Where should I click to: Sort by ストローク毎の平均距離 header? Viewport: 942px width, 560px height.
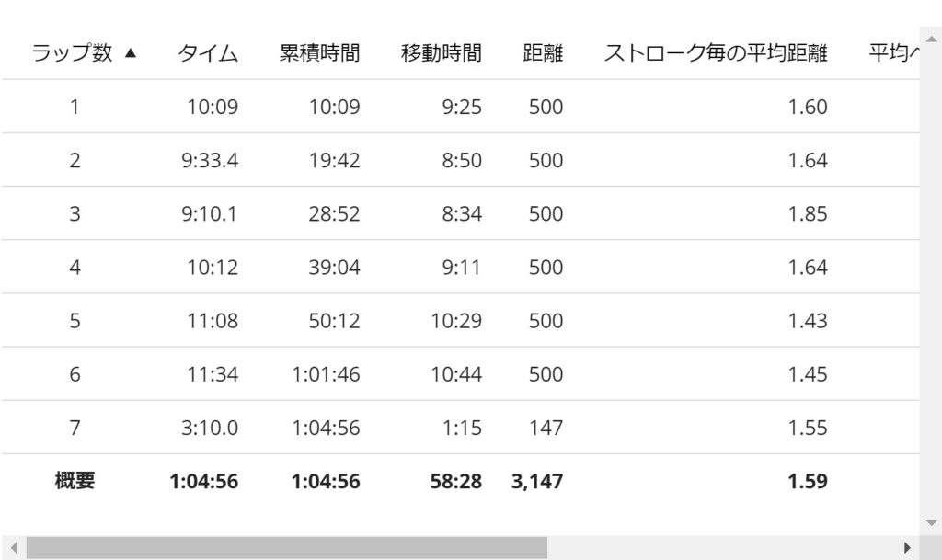[x=716, y=52]
